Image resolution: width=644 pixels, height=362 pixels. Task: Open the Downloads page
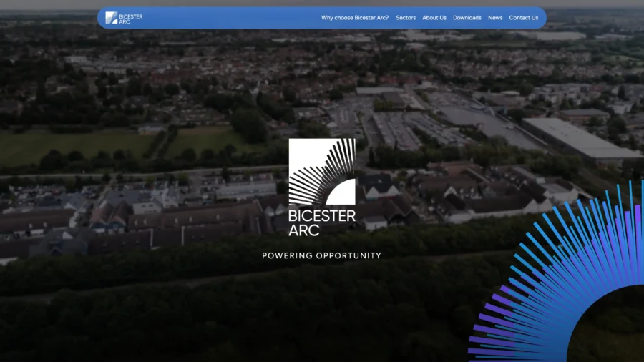pyautogui.click(x=467, y=18)
